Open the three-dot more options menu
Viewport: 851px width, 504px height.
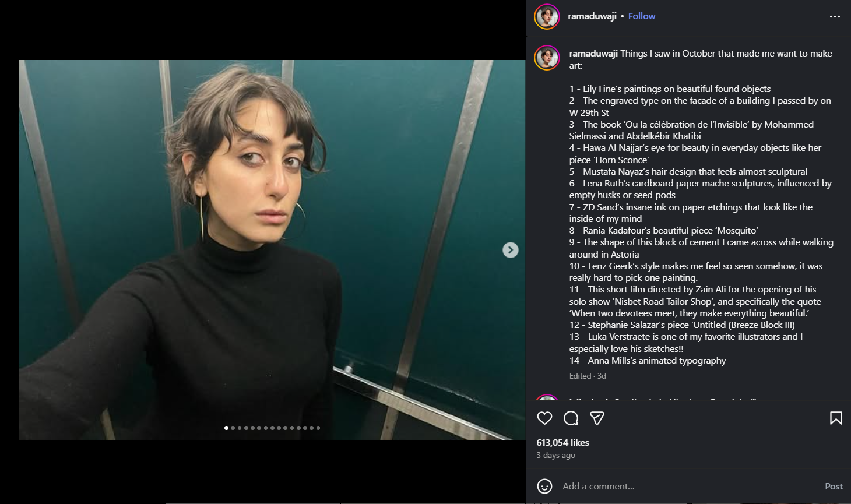[835, 16]
